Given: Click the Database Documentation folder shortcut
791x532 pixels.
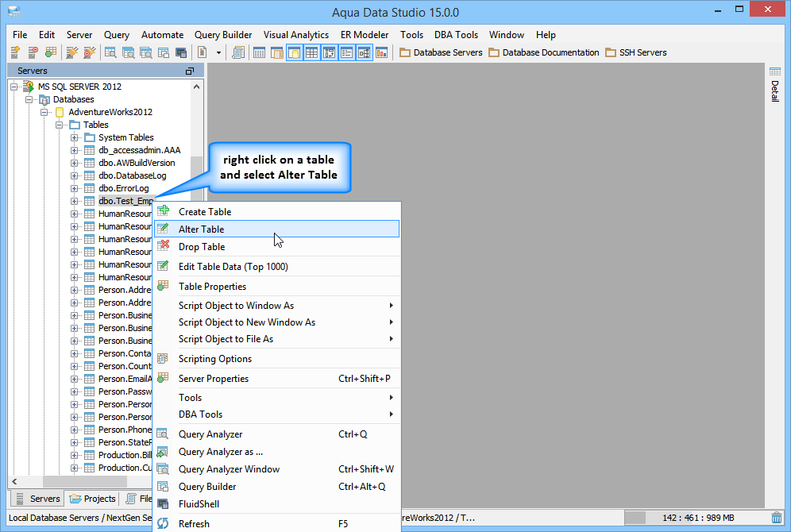Looking at the screenshot, I should tap(544, 52).
